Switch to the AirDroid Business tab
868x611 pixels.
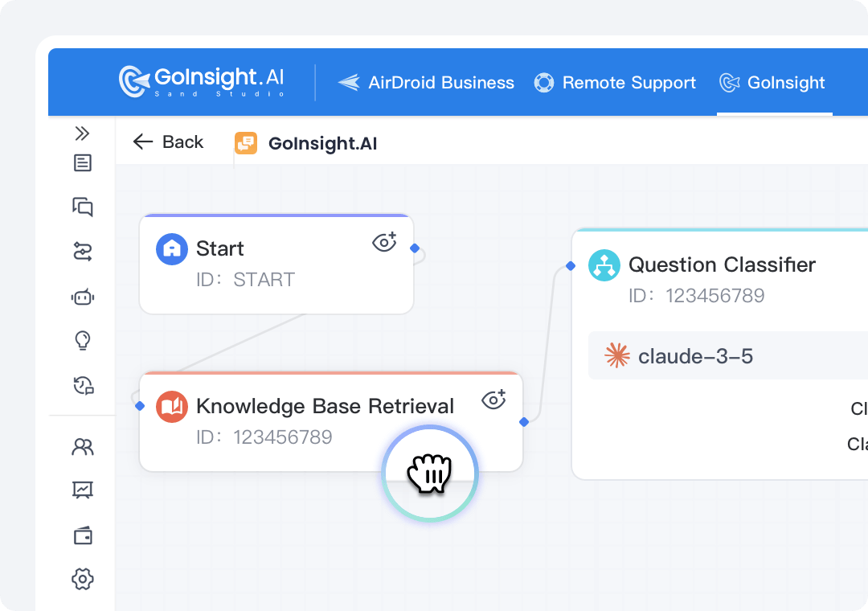426,83
